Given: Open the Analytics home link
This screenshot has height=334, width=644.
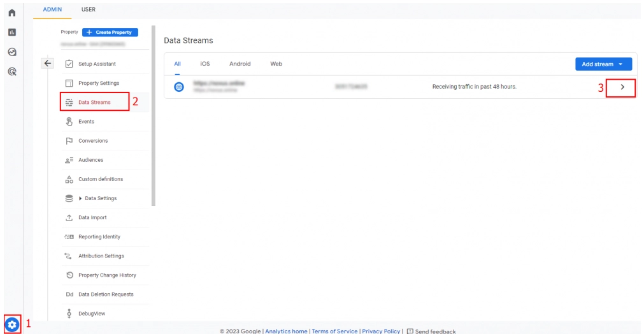Looking at the screenshot, I should [286, 331].
